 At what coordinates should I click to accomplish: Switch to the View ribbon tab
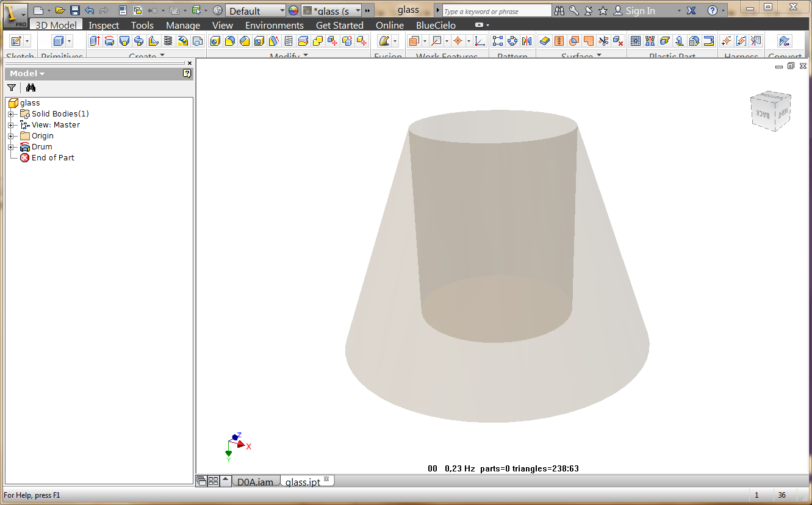tap(223, 25)
